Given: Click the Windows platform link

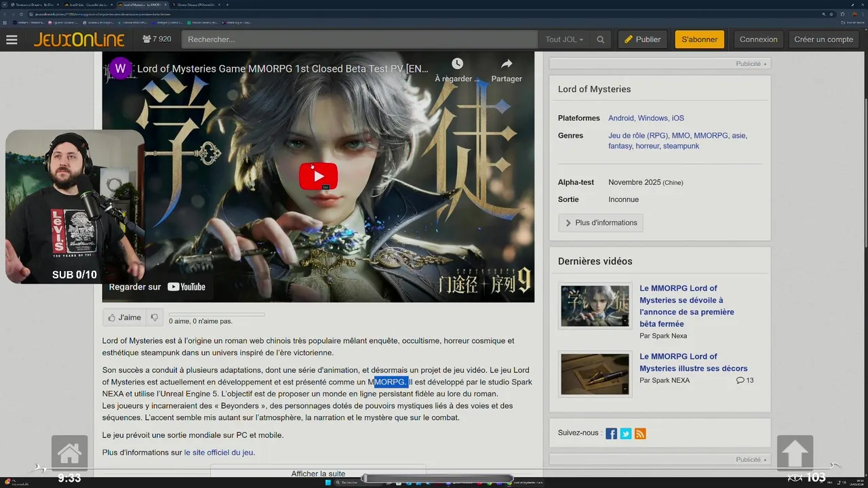Looking at the screenshot, I should (652, 118).
